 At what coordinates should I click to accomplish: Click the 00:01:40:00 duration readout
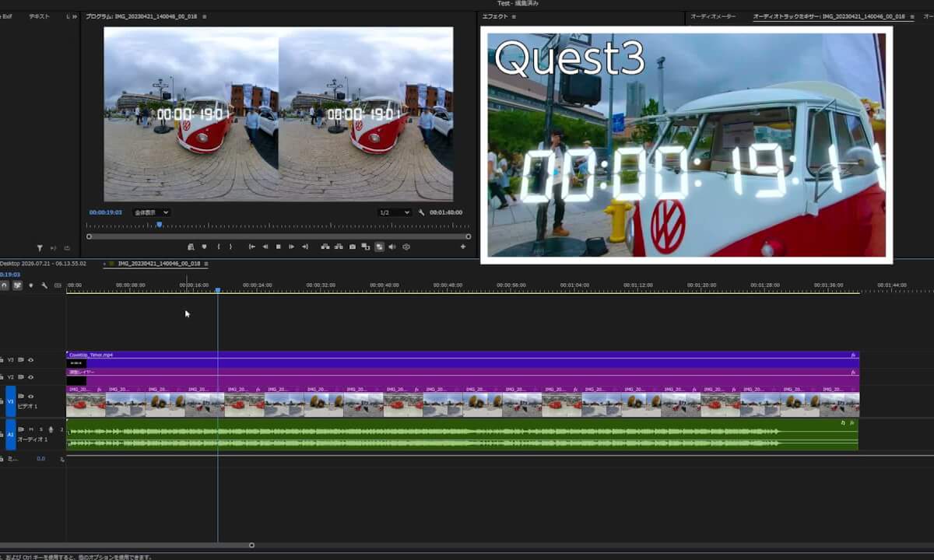point(446,212)
